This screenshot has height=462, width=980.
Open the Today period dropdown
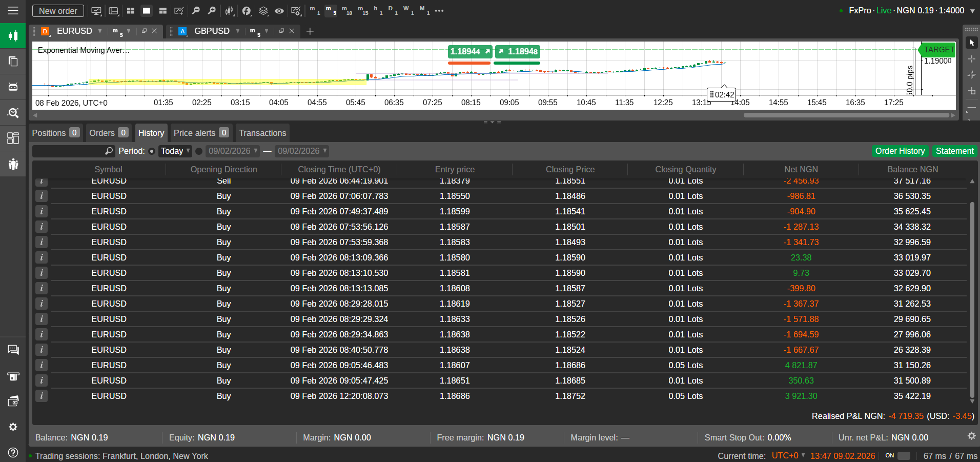pyautogui.click(x=175, y=151)
